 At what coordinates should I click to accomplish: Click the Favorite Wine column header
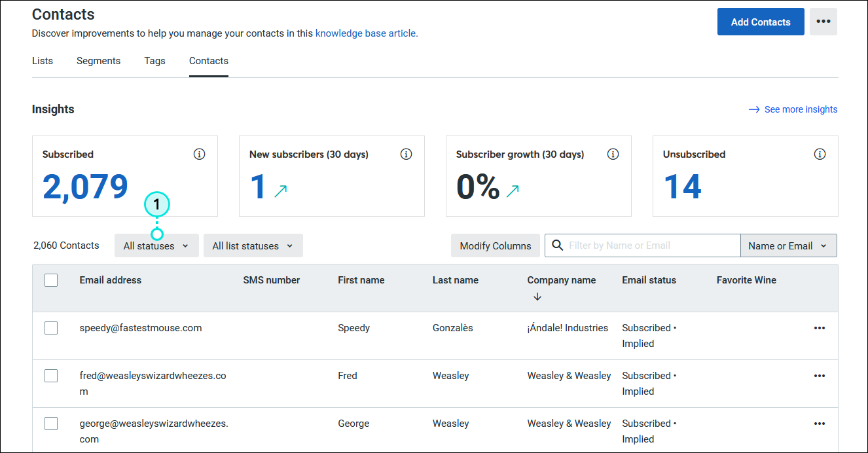[746, 280]
